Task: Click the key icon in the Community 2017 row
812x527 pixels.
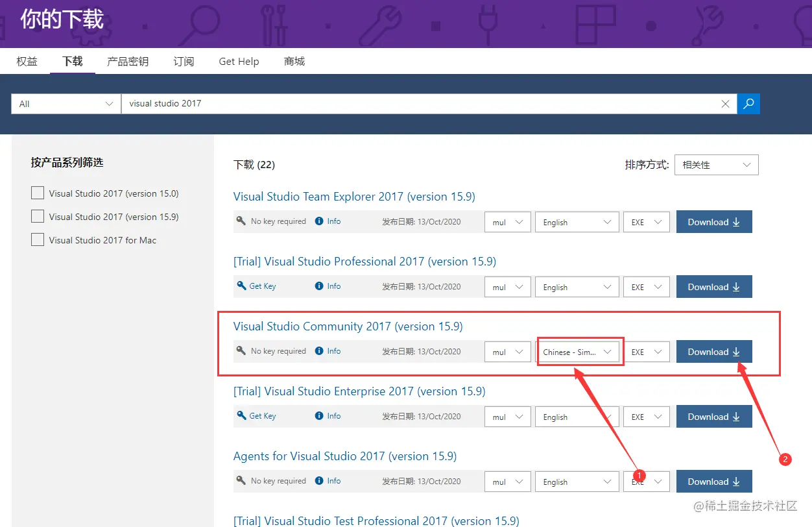Action: 241,350
